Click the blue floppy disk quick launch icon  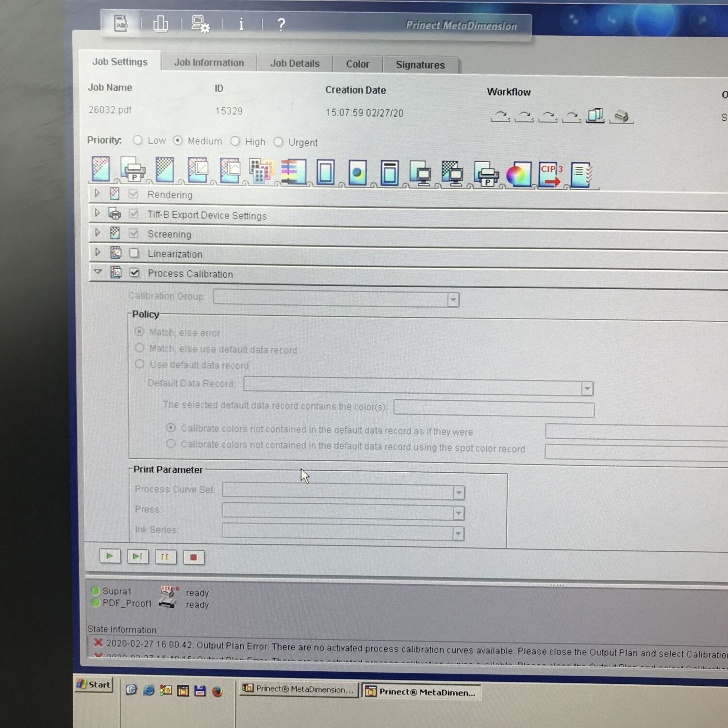pyautogui.click(x=200, y=691)
